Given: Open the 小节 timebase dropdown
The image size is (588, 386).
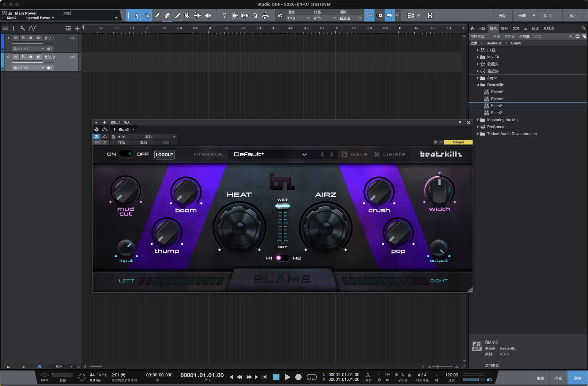Looking at the screenshot, I should click(x=325, y=18).
